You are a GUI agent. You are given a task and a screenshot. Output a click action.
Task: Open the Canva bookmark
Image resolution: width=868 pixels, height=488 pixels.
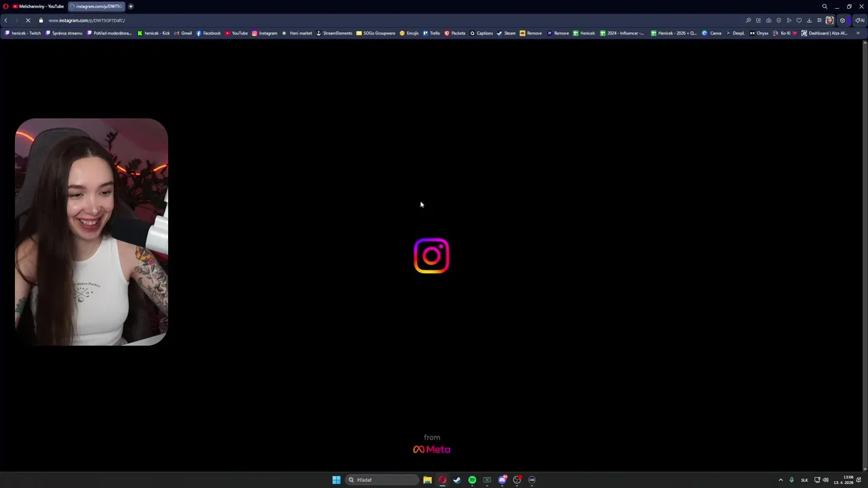(711, 33)
